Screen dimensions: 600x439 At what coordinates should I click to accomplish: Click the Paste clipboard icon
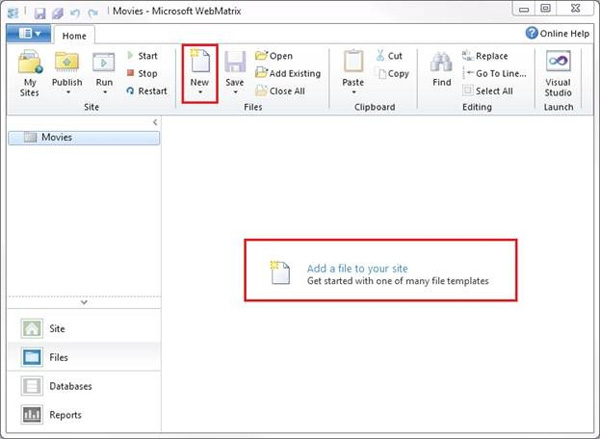[353, 61]
